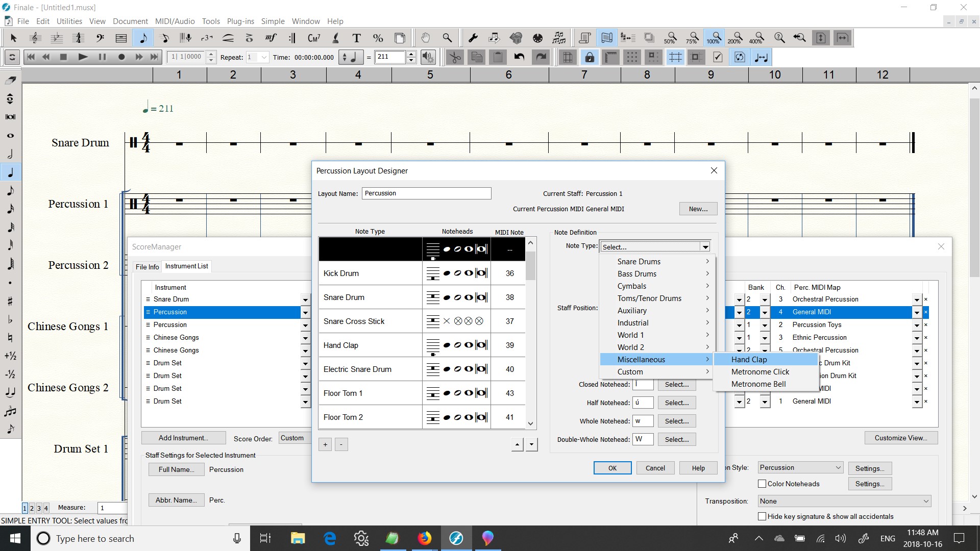
Task: Select the Clef tool (bass clef icon)
Action: click(x=100, y=38)
